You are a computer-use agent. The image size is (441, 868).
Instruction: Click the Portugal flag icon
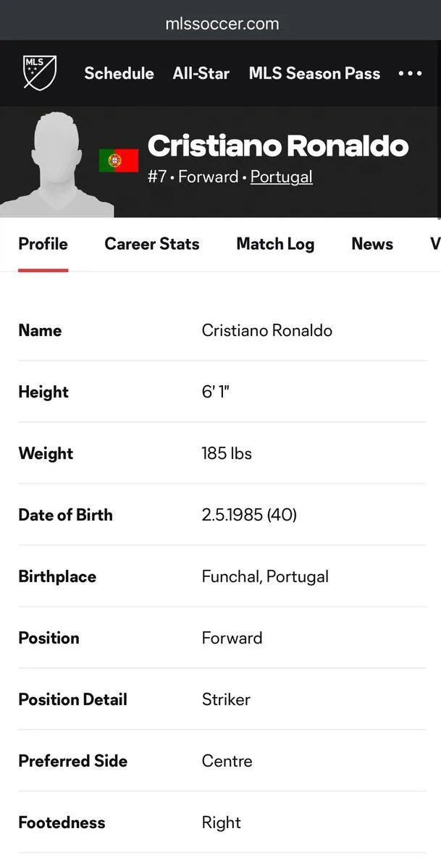pos(119,161)
